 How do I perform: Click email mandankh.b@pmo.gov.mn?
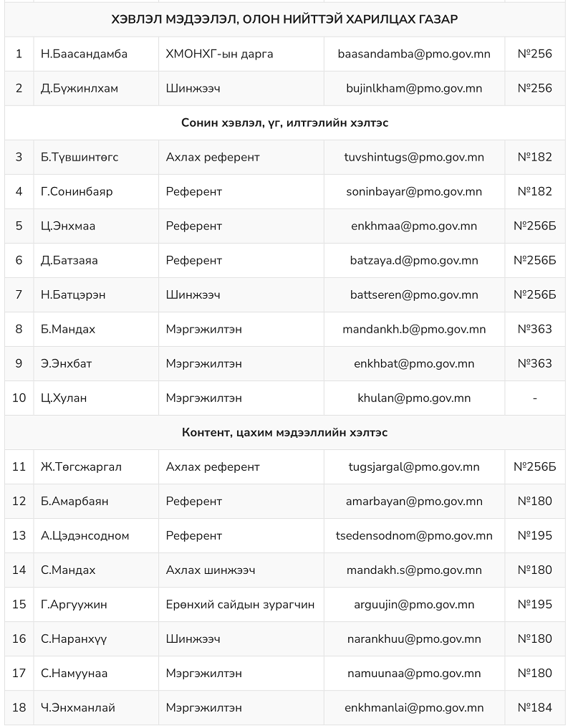414,329
